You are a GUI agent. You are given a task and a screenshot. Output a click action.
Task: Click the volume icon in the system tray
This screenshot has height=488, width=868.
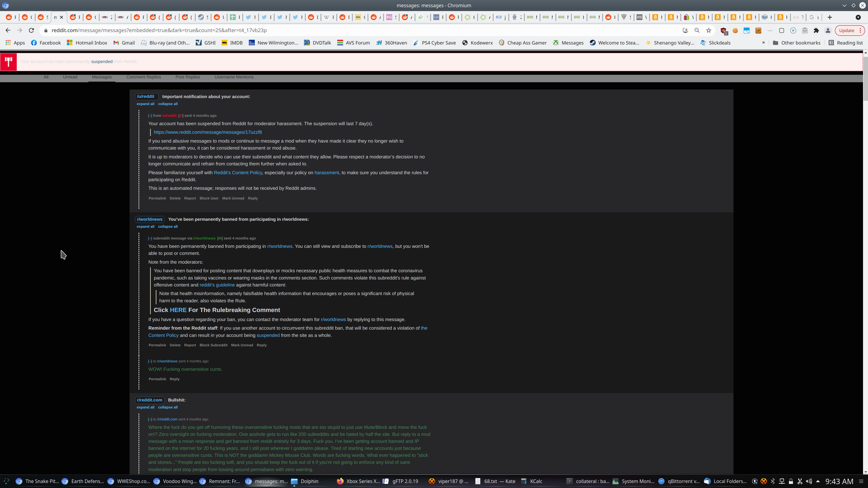(809, 481)
